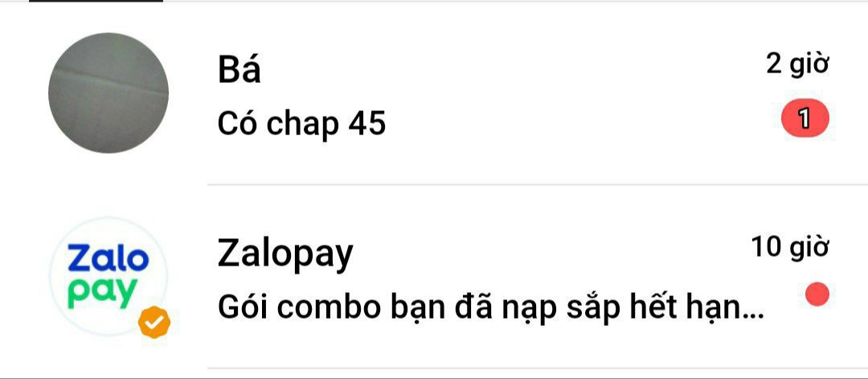Click the white checkmark inside orange badge
Viewport: 868px width, 379px height.
(x=154, y=322)
